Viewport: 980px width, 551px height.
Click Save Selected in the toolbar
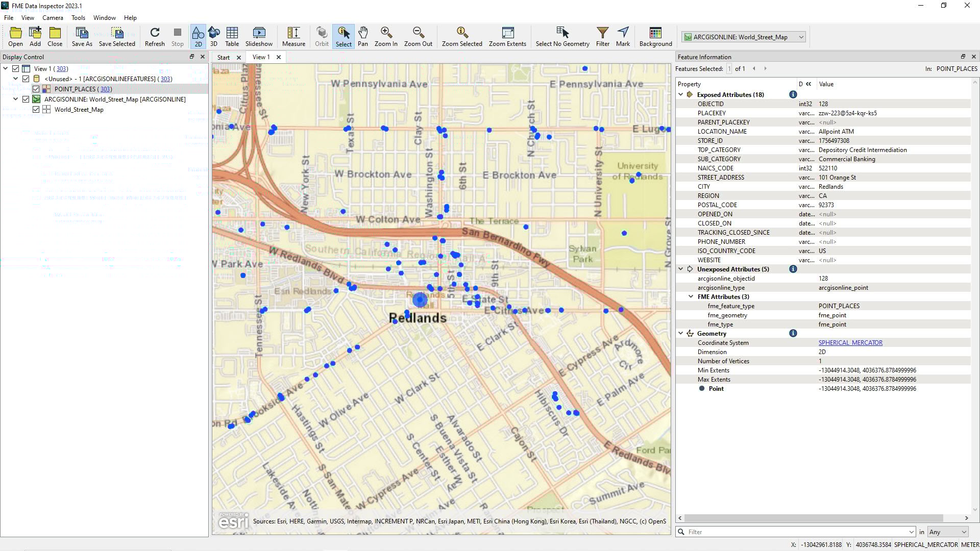point(117,37)
